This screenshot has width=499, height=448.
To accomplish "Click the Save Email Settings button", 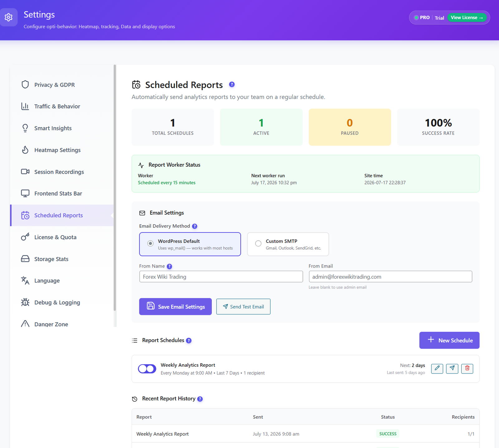I will pos(175,307).
